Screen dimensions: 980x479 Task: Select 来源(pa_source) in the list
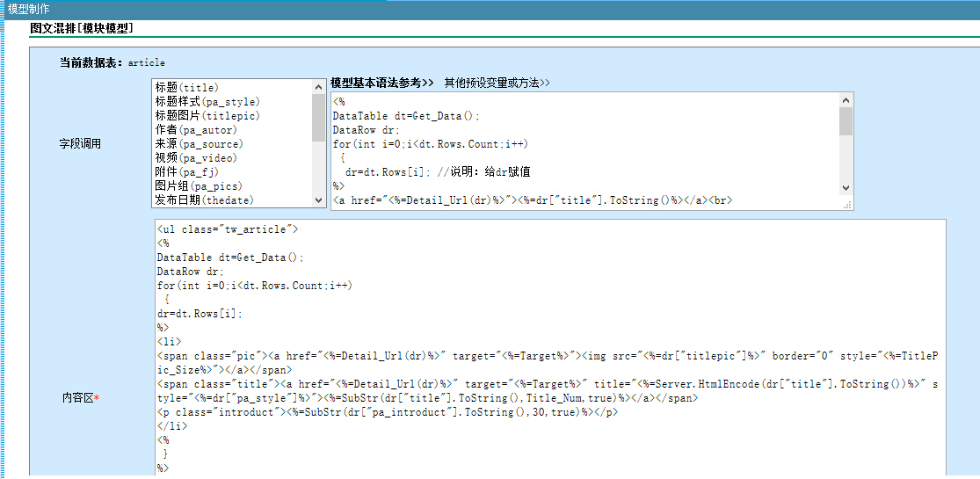tap(199, 144)
